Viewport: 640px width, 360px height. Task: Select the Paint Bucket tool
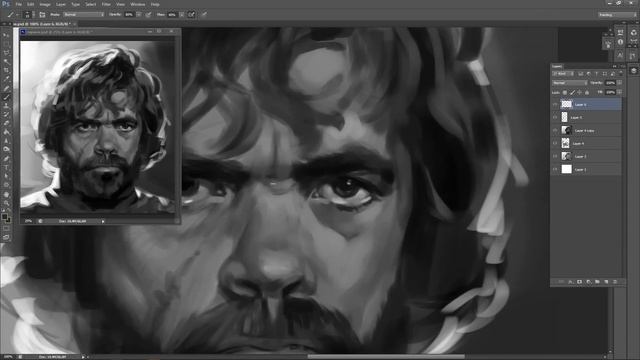7,132
